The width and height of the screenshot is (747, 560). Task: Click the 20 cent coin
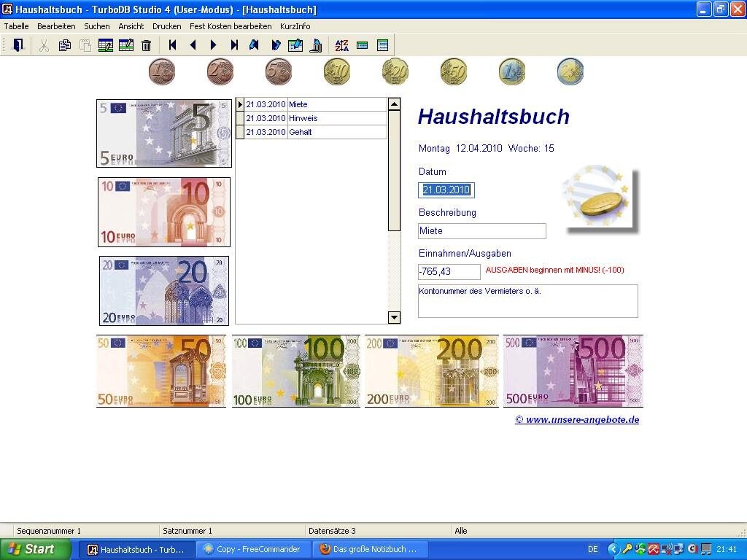coord(395,72)
